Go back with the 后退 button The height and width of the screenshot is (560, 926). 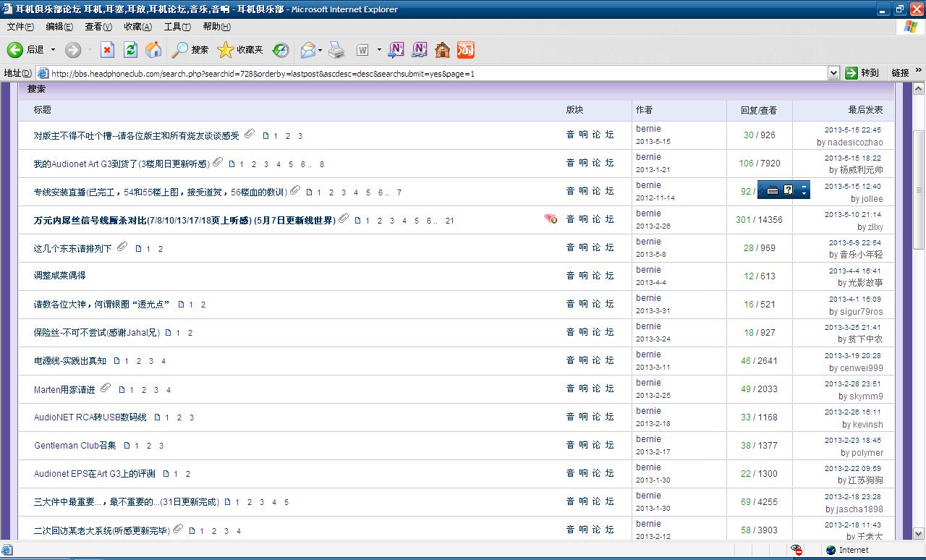pos(25,50)
